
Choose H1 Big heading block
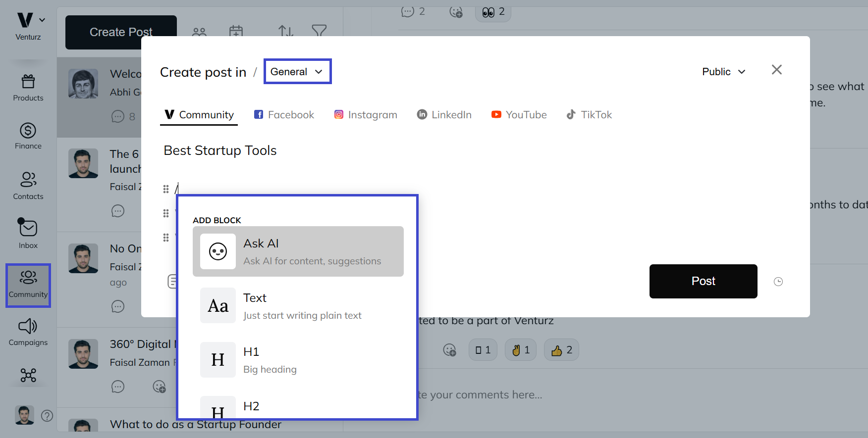[x=298, y=360]
